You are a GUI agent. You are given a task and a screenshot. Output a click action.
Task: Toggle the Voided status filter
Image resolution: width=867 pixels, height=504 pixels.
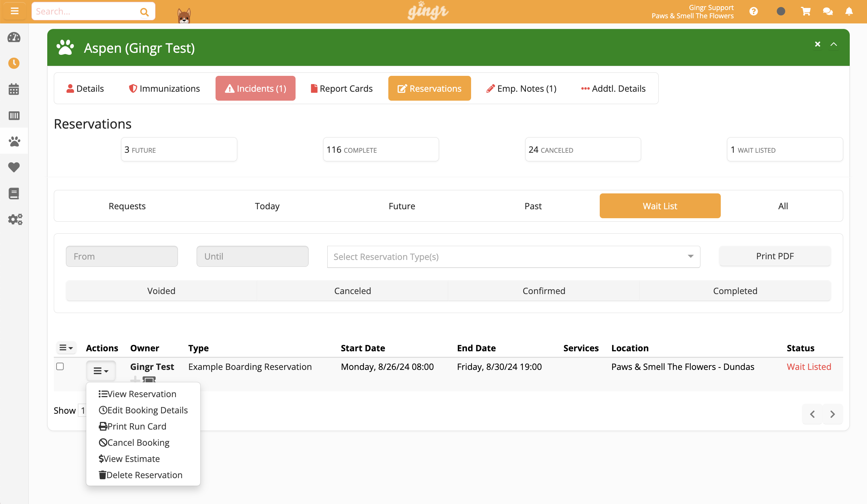(x=161, y=291)
